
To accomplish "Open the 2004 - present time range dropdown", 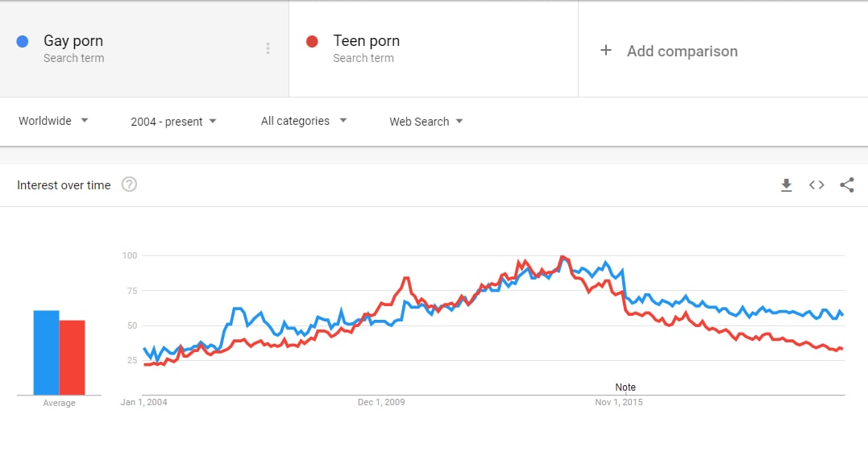I will click(x=173, y=121).
